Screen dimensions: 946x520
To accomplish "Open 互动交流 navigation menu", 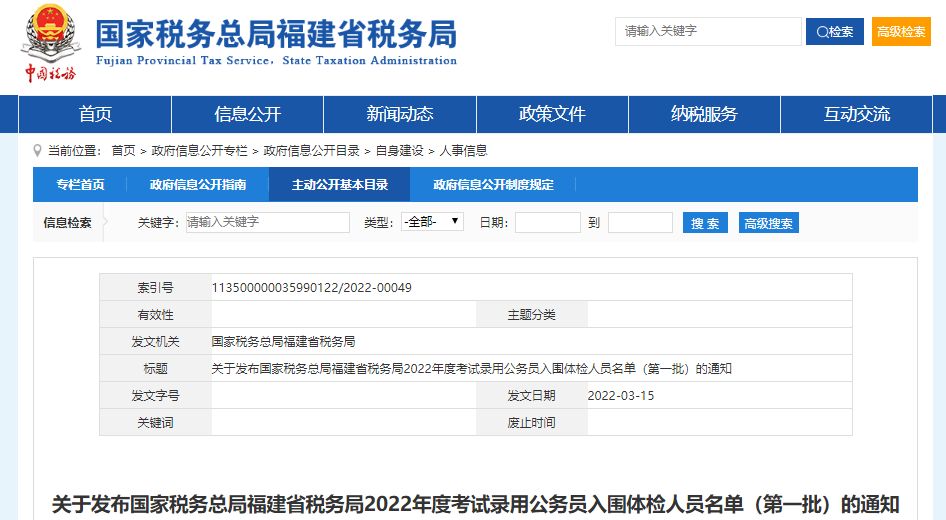I will [x=857, y=114].
